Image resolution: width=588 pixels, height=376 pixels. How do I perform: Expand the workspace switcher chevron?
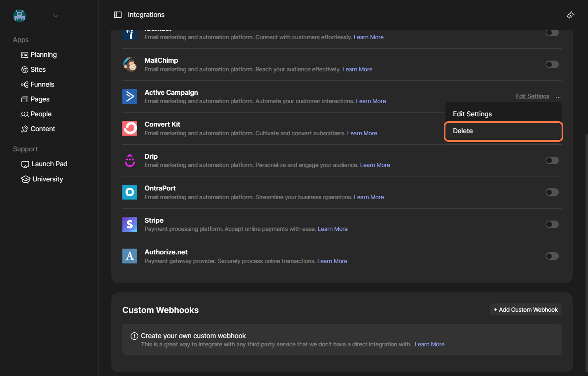pyautogui.click(x=56, y=16)
